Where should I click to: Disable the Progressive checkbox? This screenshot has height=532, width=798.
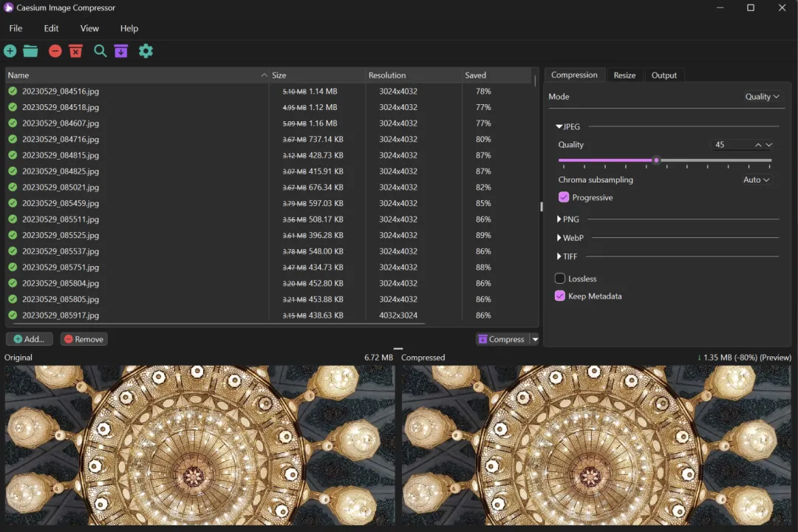pos(564,197)
